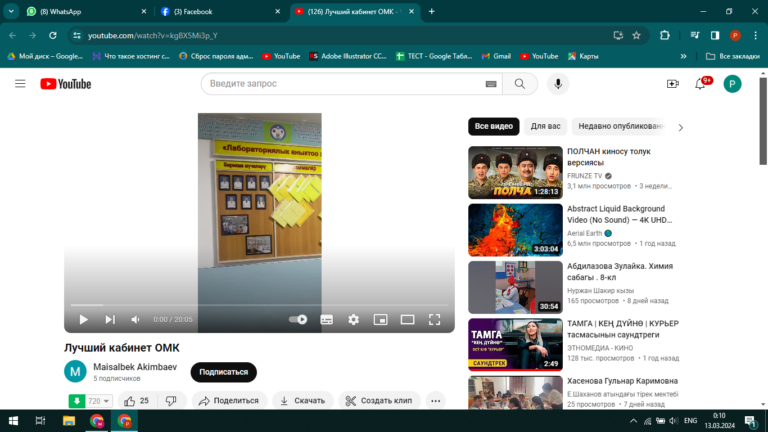Image resolution: width=768 pixels, height=432 pixels.
Task: Click the thumbs-down dislike icon
Action: [170, 401]
